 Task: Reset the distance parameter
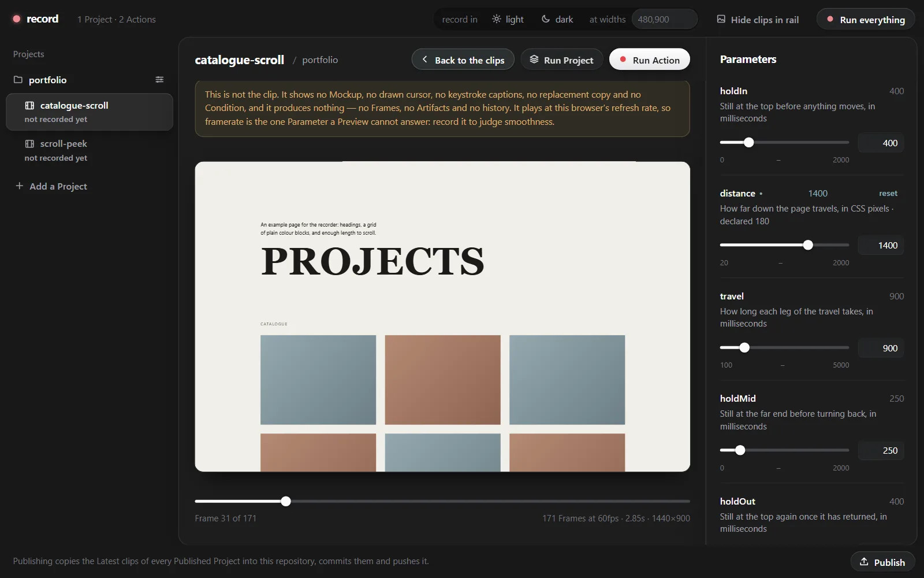point(888,194)
